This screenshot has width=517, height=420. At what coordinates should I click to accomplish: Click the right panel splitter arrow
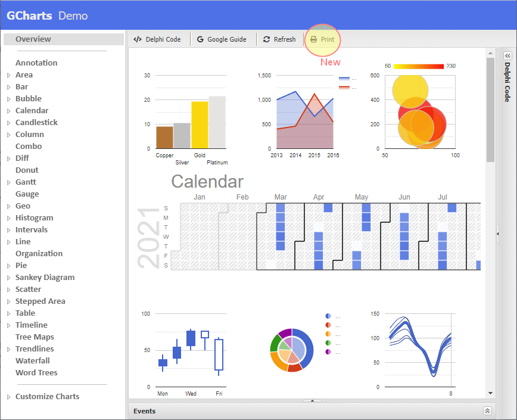click(497, 234)
